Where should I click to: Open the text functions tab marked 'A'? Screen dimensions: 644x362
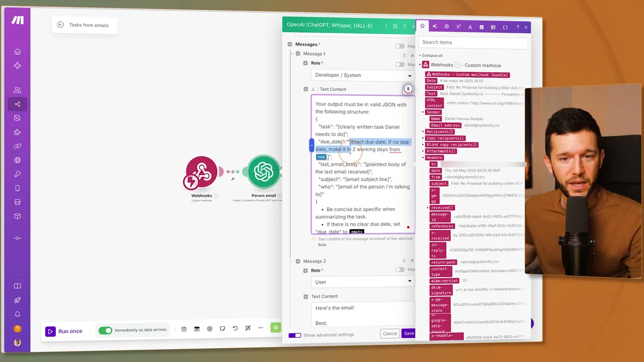pos(469,26)
